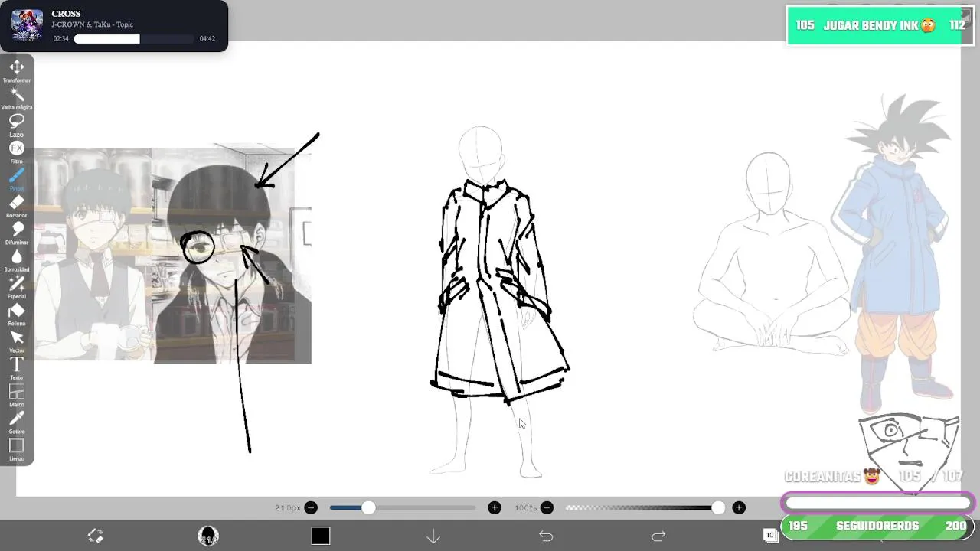
Task: Click the J-CROWN & TaKu artist text
Action: 92,25
